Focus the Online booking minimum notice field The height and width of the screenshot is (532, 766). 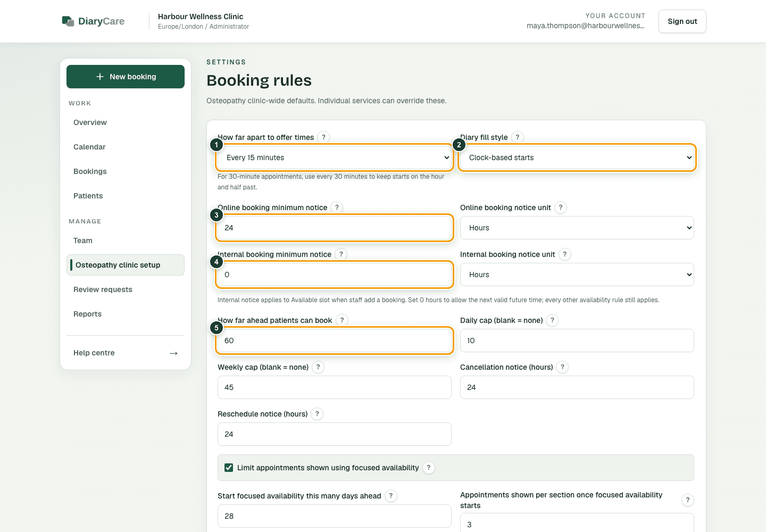(335, 228)
